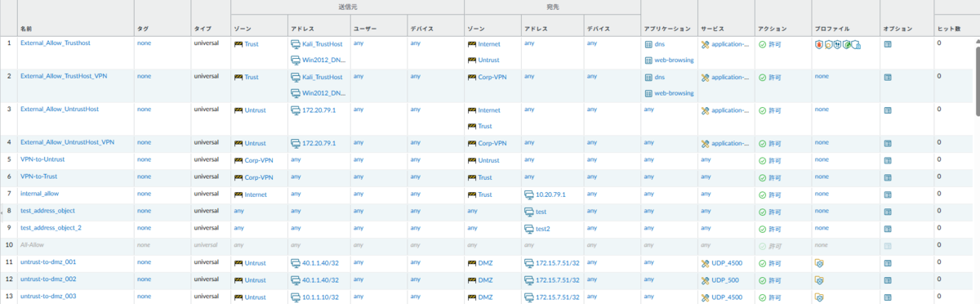Click universal type cell of internal_allow rule
Screen dimensions: 980x304
(x=206, y=193)
